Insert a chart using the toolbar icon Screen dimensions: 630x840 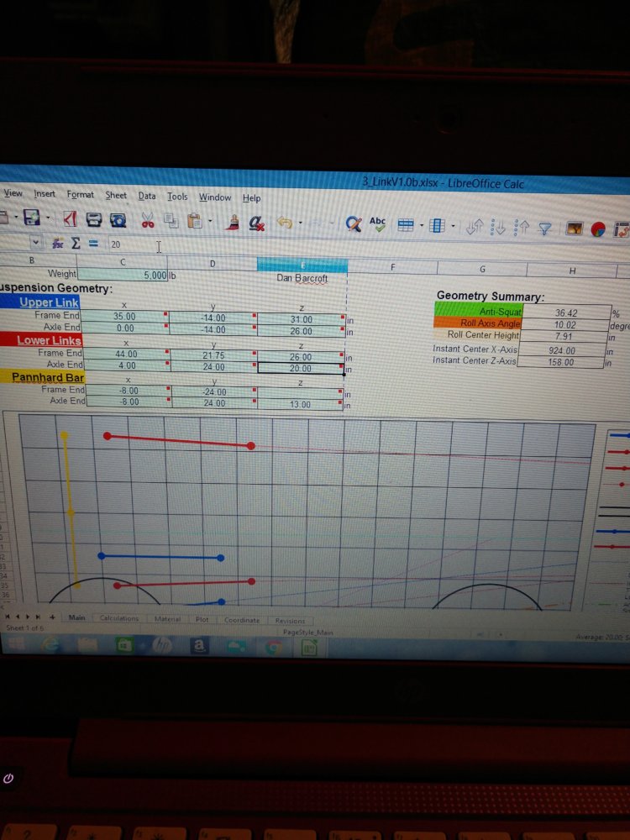(599, 228)
